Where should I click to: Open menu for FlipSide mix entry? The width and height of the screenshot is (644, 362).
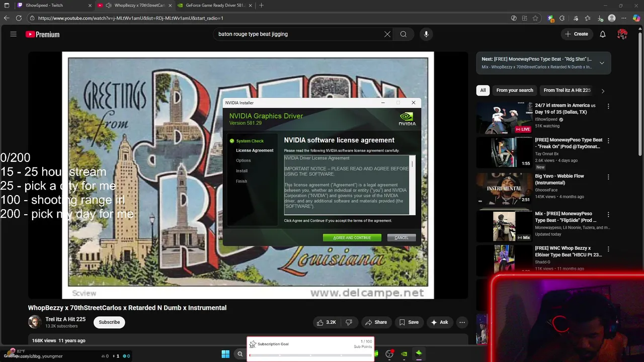coord(608,214)
